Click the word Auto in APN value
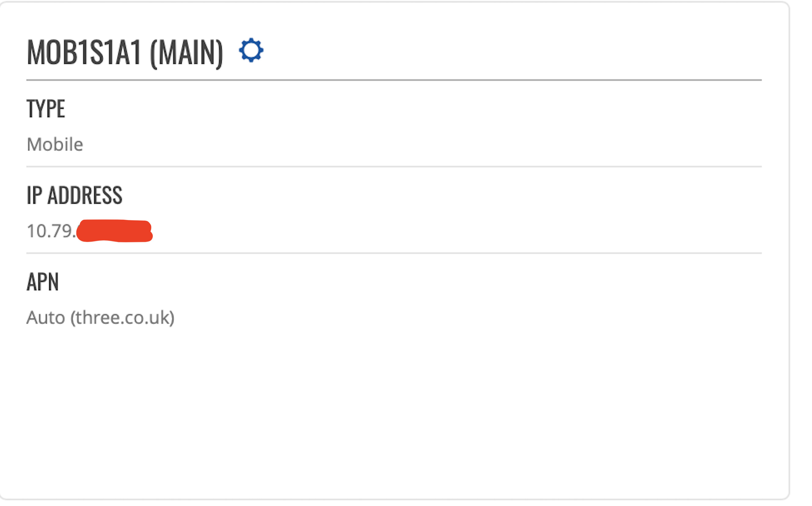Viewport: 812px width, 506px height. [x=46, y=318]
